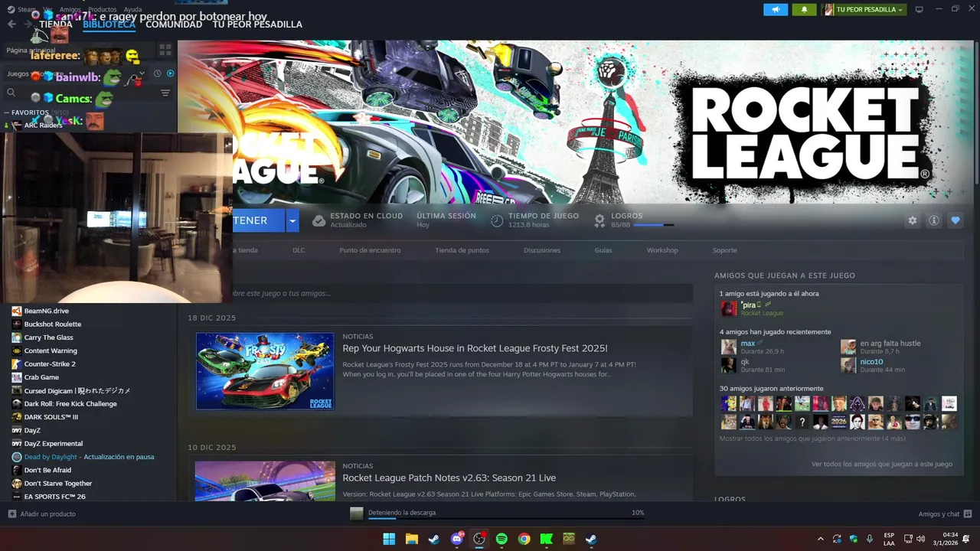Image resolution: width=980 pixels, height=551 pixels.
Task: Click the LOGROS achievements icon
Action: point(599,220)
